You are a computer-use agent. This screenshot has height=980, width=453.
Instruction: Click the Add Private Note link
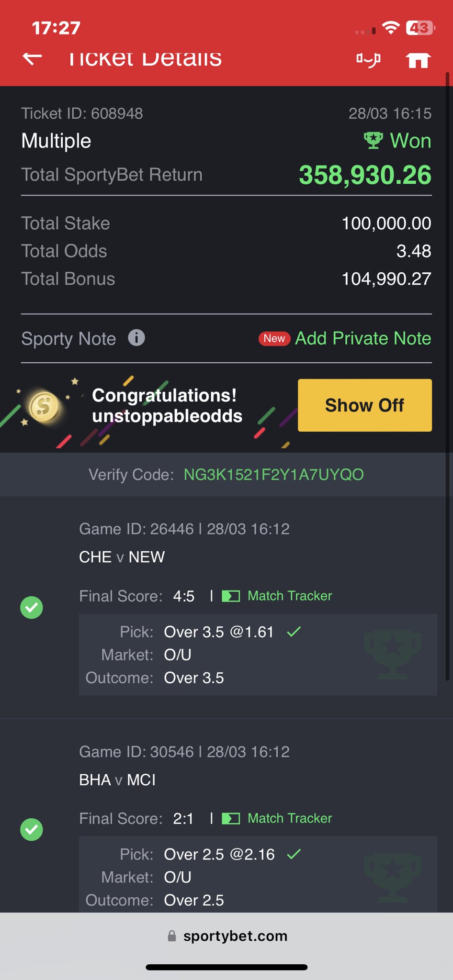362,338
